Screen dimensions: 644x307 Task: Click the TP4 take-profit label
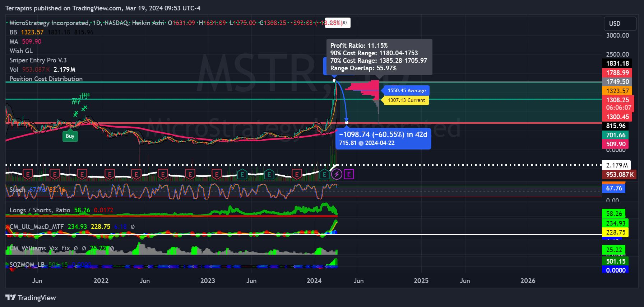click(x=85, y=95)
